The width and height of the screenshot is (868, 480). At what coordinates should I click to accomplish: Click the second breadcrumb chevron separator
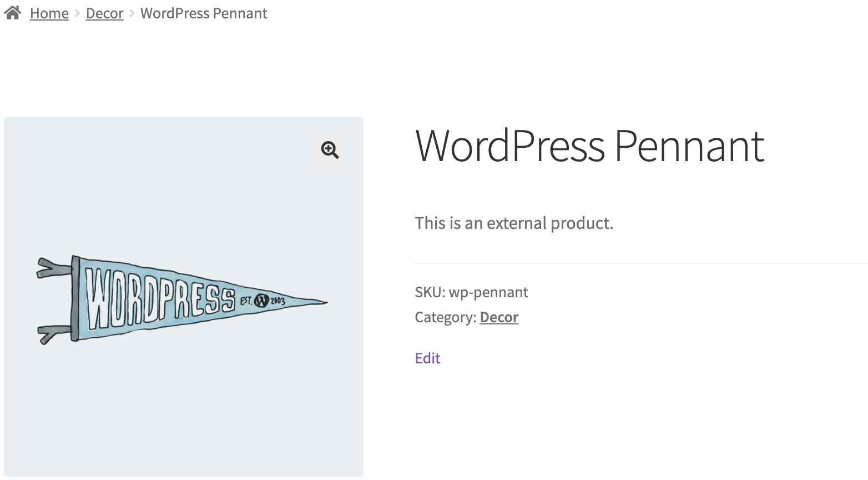tap(132, 13)
